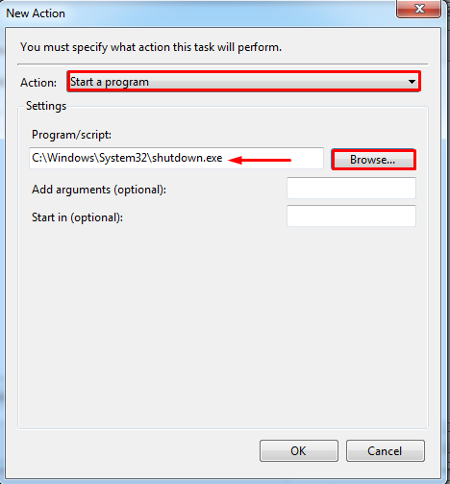Click the shutdown.exe text in the path

point(187,158)
